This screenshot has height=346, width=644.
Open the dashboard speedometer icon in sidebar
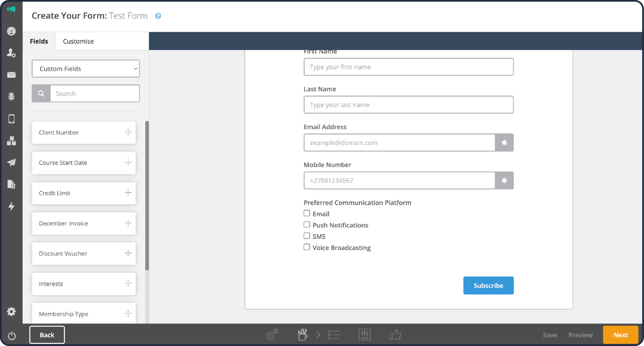point(11,31)
